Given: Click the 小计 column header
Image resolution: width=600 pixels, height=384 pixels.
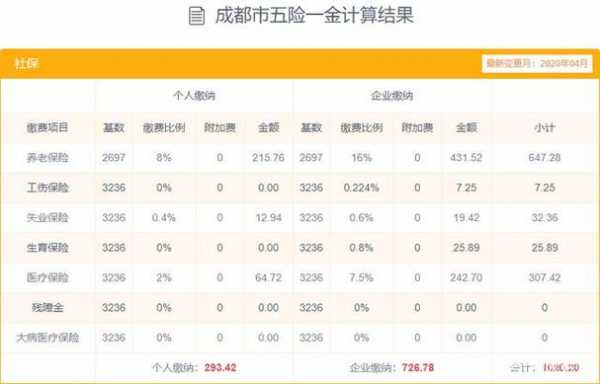Looking at the screenshot, I should [545, 127].
